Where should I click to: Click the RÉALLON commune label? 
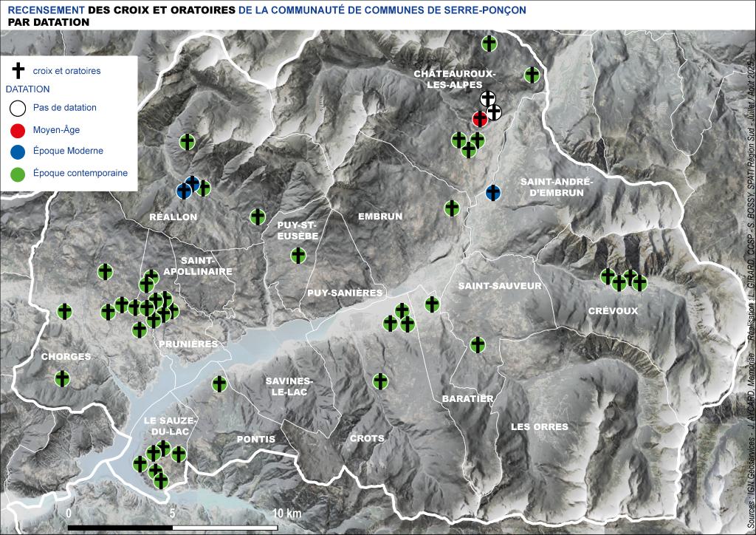click(x=173, y=217)
